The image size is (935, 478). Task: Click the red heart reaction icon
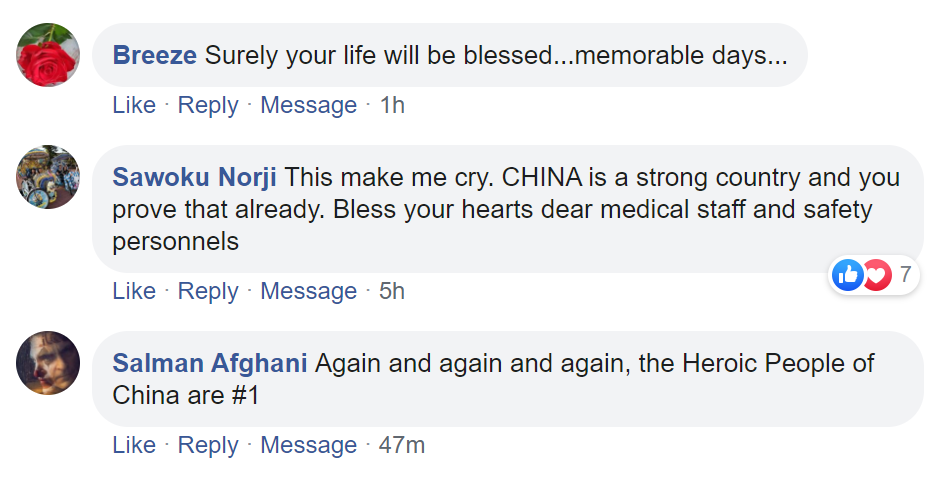pyautogui.click(x=875, y=275)
